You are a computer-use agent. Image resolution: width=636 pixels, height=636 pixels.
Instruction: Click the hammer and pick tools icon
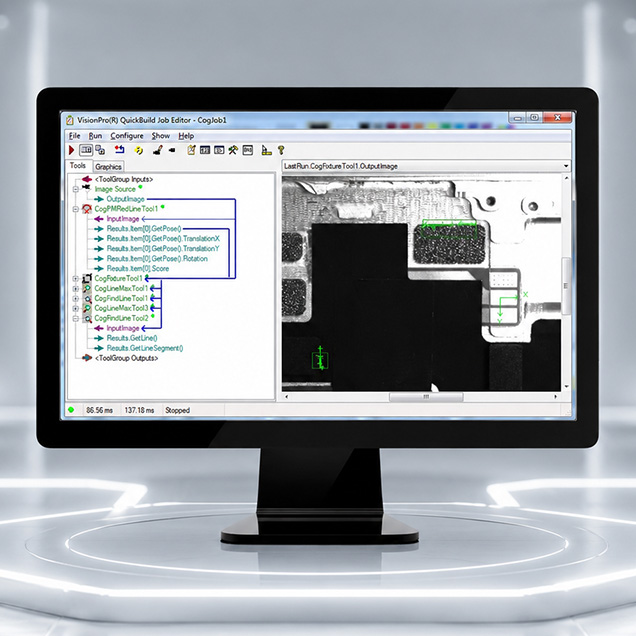[233, 150]
